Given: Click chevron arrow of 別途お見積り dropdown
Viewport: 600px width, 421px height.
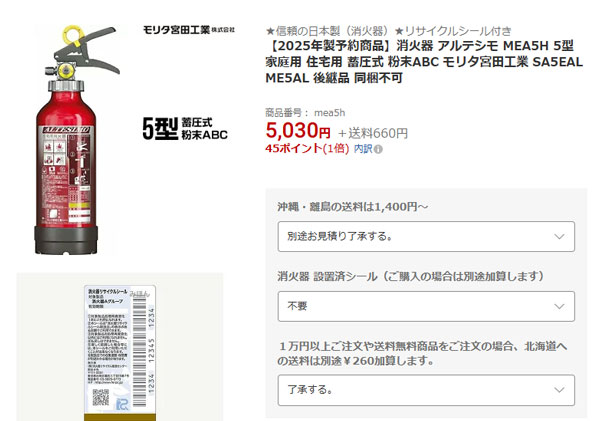Looking at the screenshot, I should [x=559, y=237].
